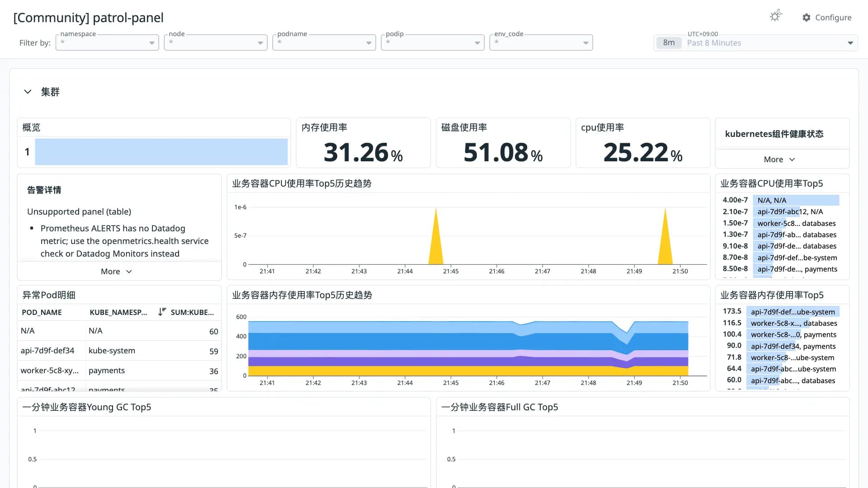Click the [Community] patrol-panel dashboard title
Viewport: 868px width, 488px height.
(x=89, y=18)
